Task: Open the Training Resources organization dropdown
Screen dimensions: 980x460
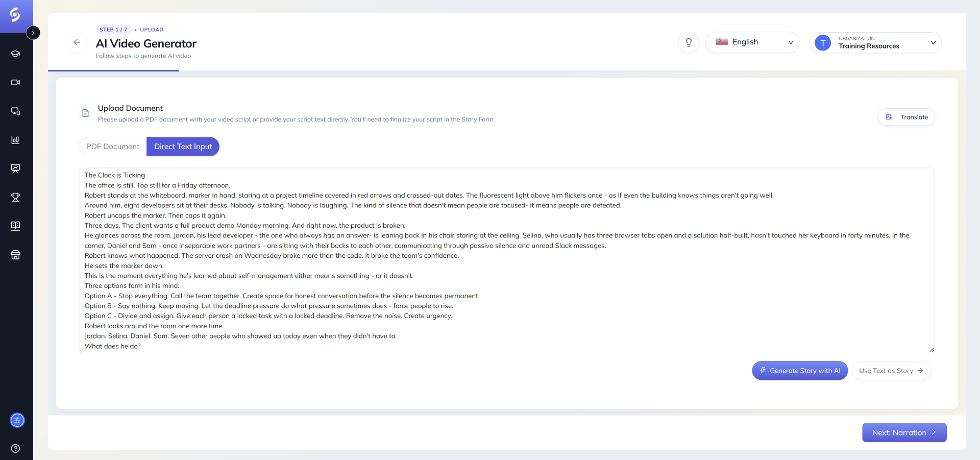Action: point(875,42)
